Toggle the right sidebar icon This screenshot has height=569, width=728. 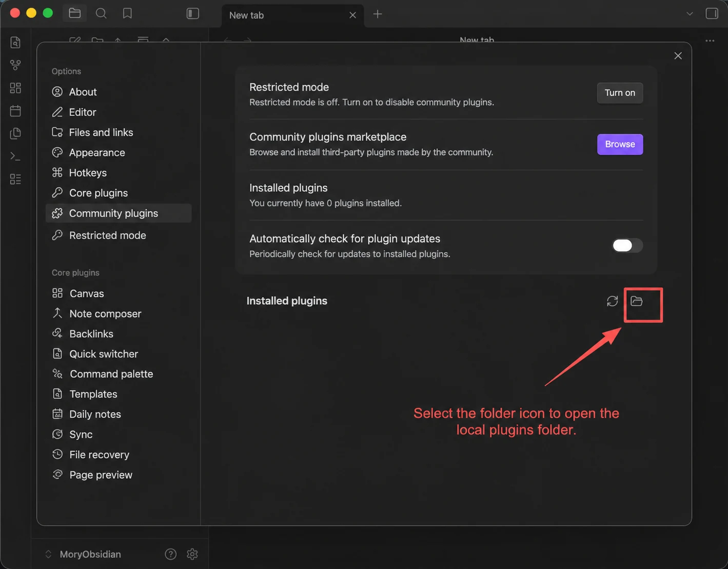point(712,13)
